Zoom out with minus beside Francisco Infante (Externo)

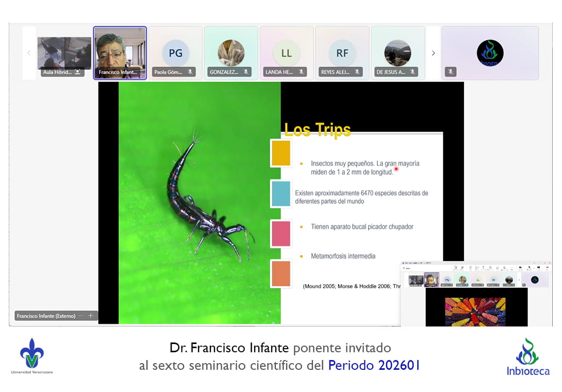pos(81,316)
